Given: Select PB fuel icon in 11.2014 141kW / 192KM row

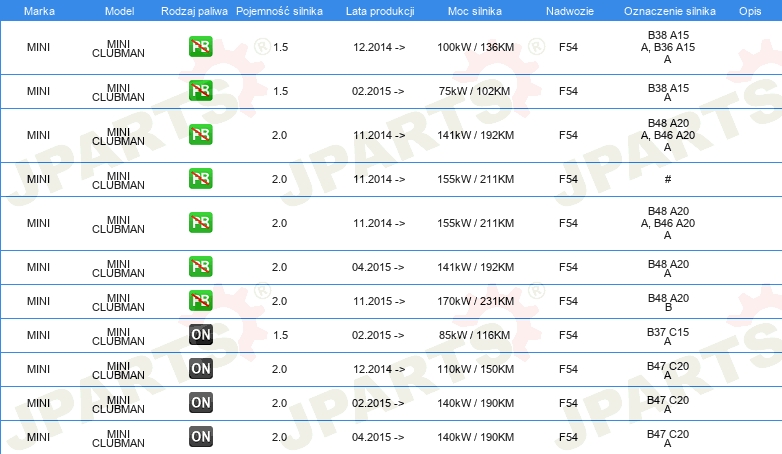Looking at the screenshot, I should tap(200, 135).
